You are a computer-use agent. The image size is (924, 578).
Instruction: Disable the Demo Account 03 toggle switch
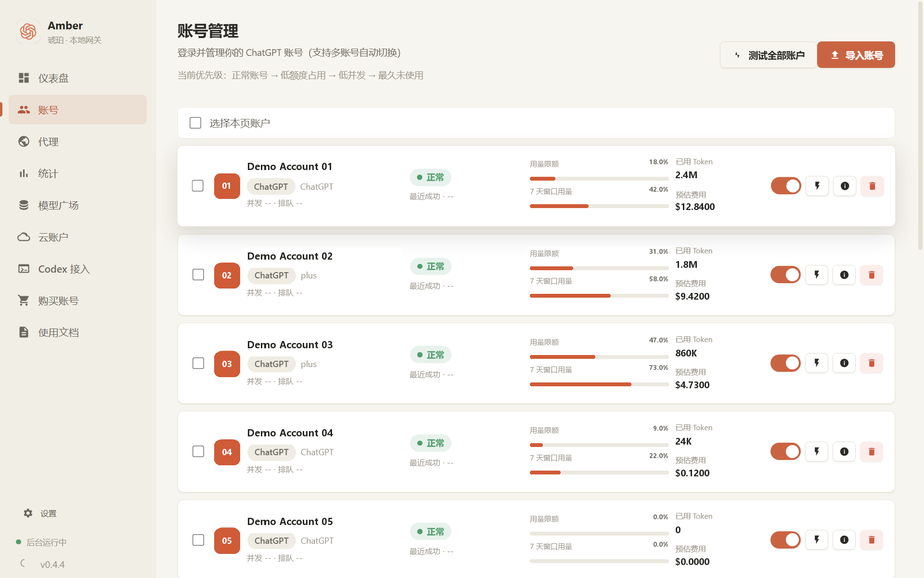tap(785, 363)
